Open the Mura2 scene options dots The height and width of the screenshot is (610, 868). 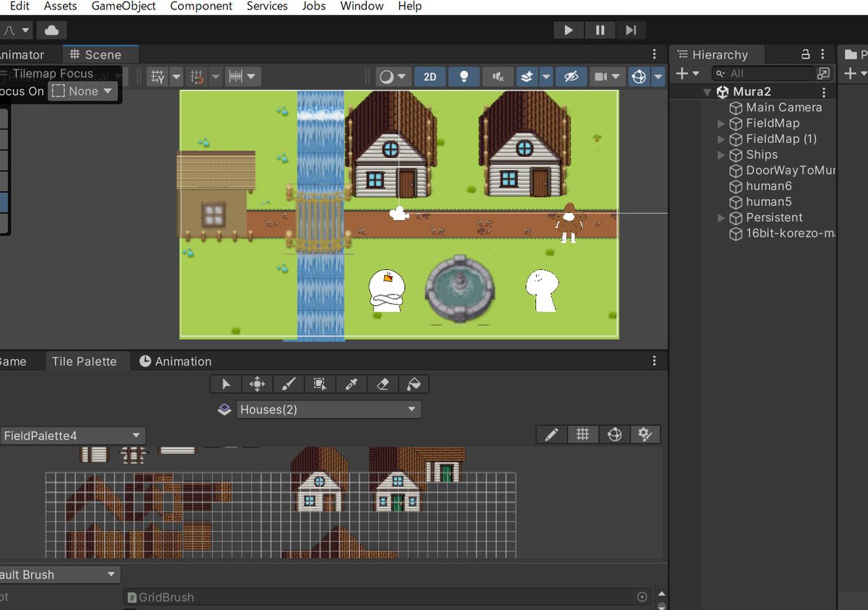click(824, 92)
